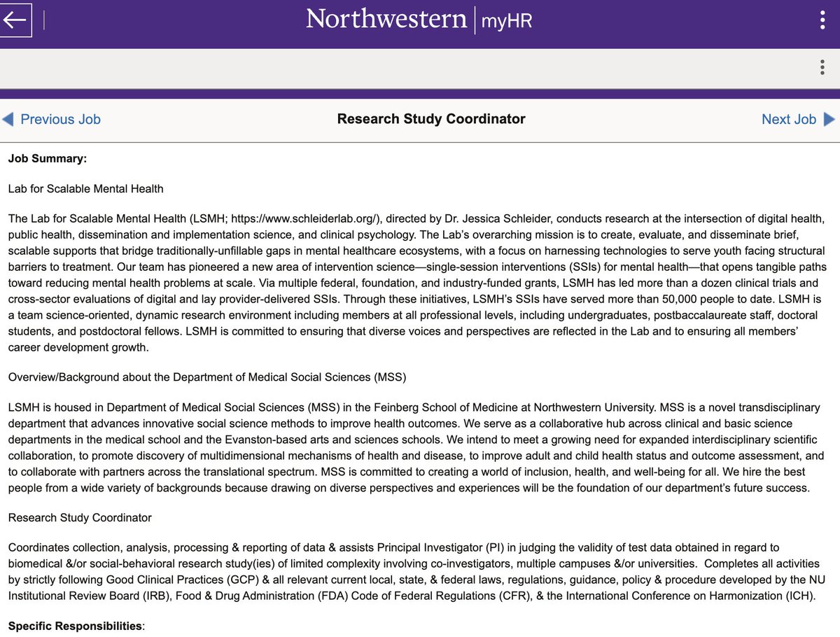
Task: Click the left triangle beside Previous Job
Action: 8,119
